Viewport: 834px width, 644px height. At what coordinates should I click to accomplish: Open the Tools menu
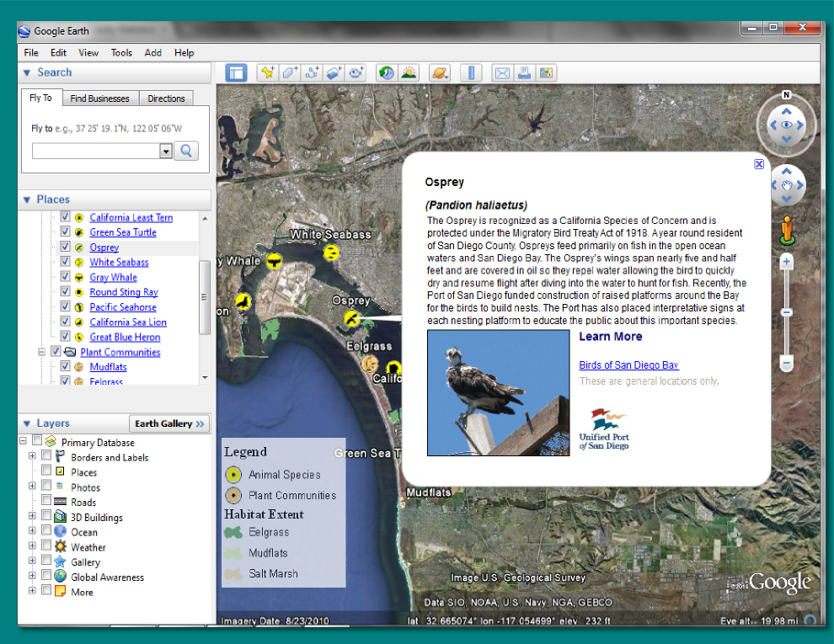click(x=121, y=52)
